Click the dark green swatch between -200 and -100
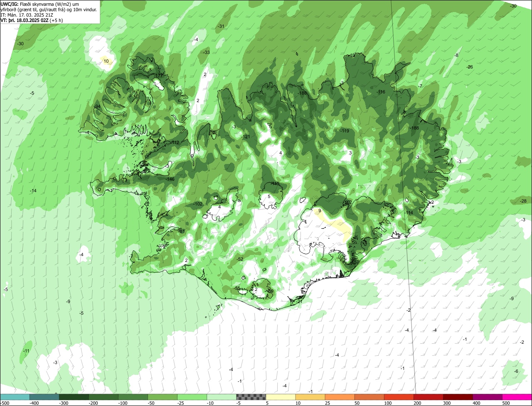Screen dimensions: 532x406 (x=103, y=397)
